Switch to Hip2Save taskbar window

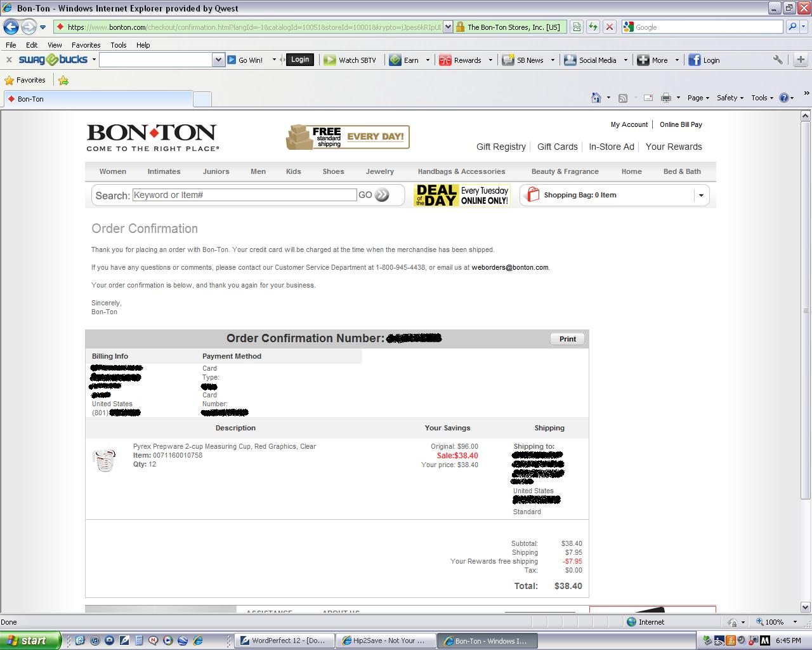(384, 640)
